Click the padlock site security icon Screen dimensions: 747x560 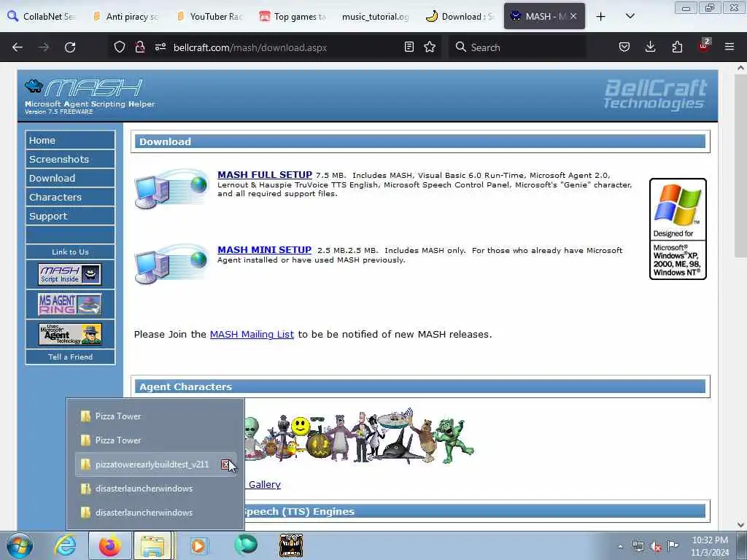[x=139, y=47]
